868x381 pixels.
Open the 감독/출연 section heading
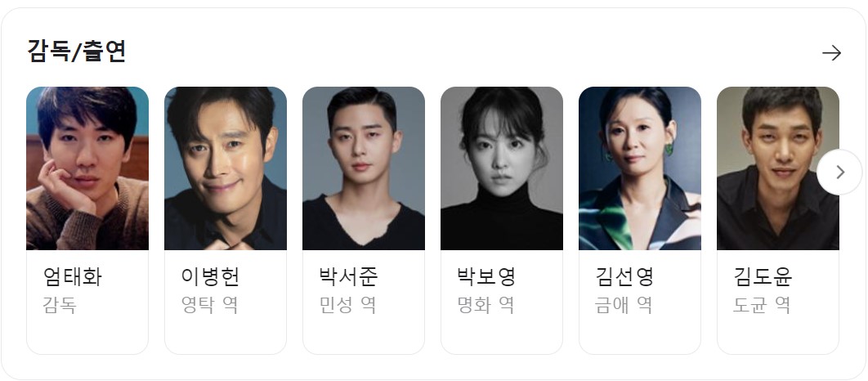(77, 52)
